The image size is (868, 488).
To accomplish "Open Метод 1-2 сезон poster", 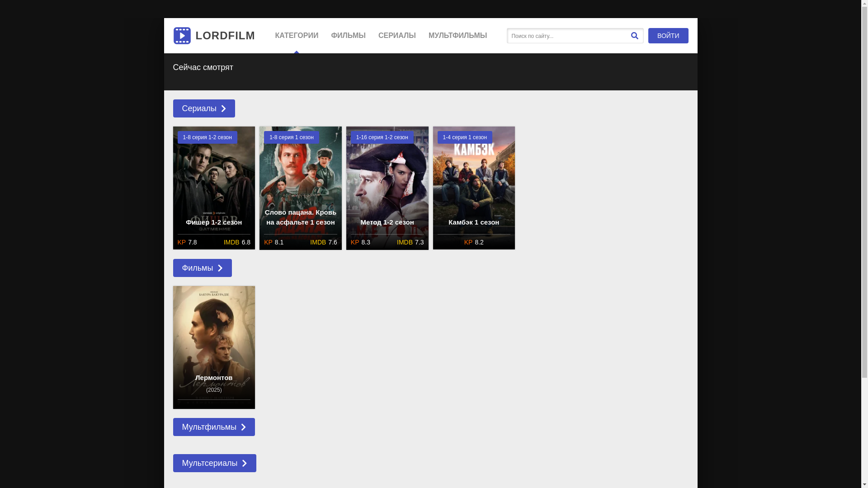I will coord(387,181).
